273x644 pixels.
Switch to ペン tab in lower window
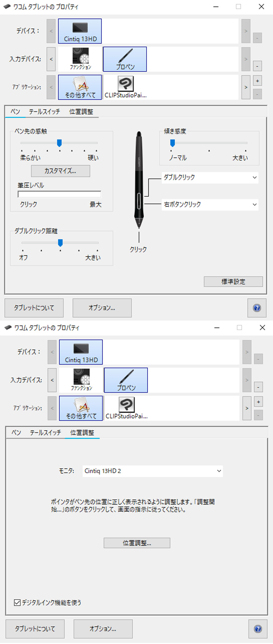(16, 432)
